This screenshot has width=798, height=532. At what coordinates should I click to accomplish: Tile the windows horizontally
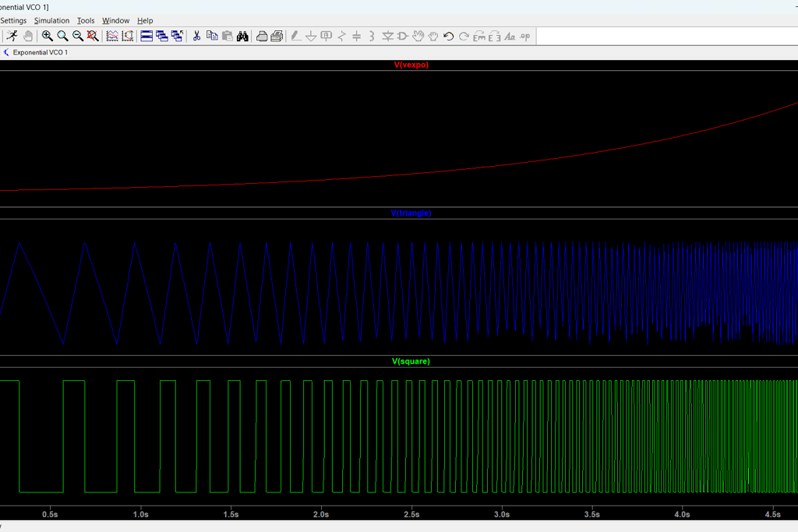(147, 36)
